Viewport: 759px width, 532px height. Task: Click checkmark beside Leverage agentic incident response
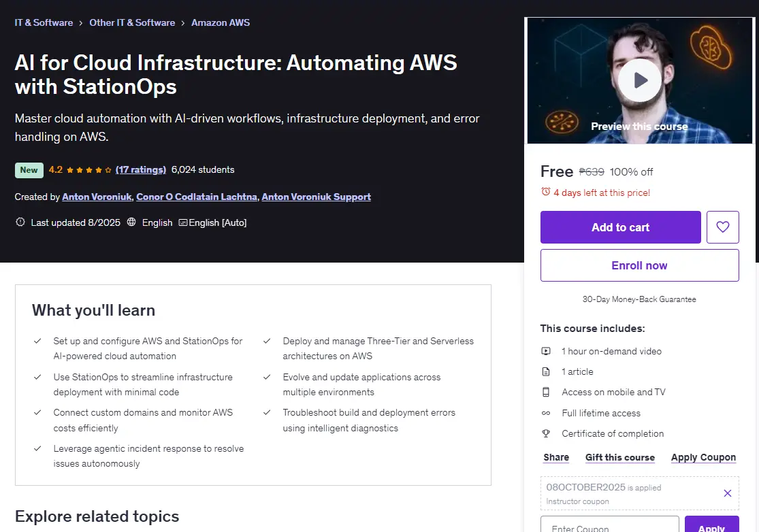[37, 448]
